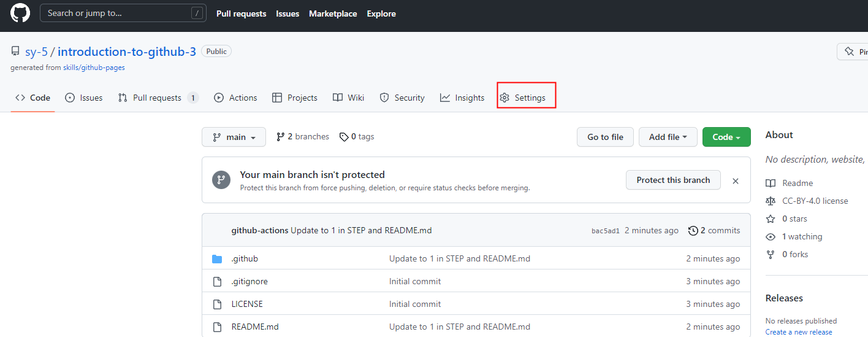Open the Pull requests tab

click(157, 98)
